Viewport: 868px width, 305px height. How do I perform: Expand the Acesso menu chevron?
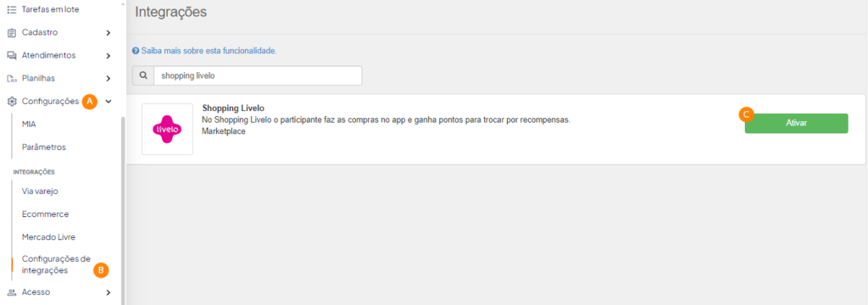[108, 292]
